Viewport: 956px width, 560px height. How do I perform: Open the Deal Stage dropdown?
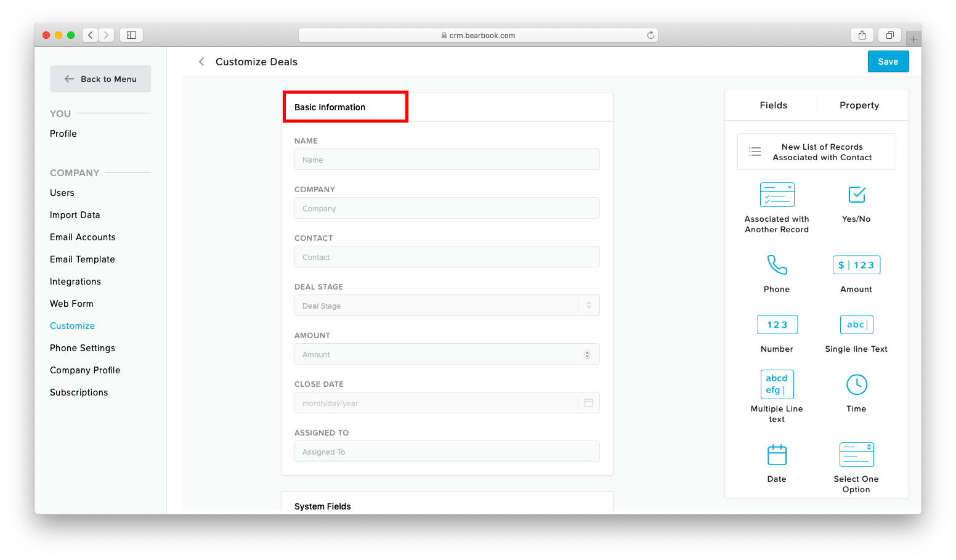click(447, 306)
